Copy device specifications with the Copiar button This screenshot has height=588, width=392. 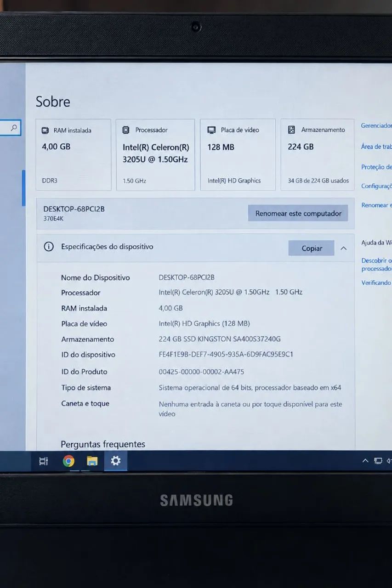click(312, 248)
